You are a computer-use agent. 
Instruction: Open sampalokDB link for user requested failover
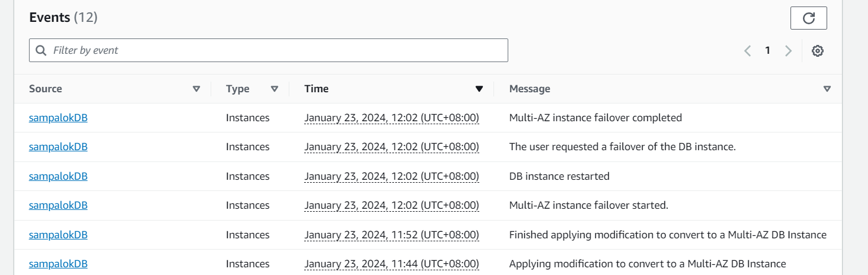coord(58,147)
